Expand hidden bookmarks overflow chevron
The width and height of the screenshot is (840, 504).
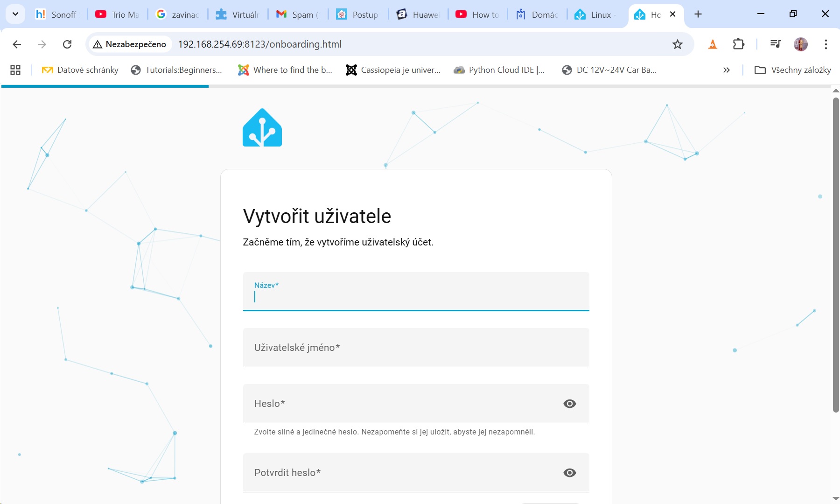pyautogui.click(x=726, y=70)
